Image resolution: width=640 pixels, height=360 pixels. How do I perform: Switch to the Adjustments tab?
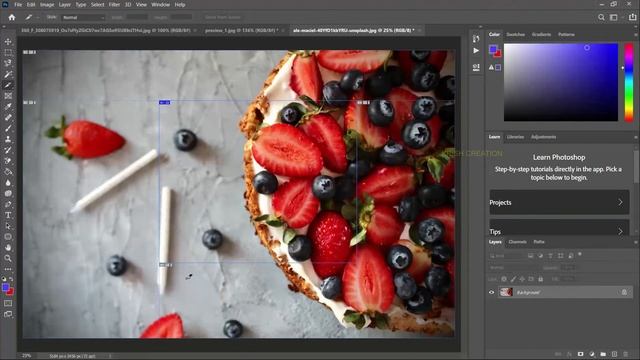[543, 137]
